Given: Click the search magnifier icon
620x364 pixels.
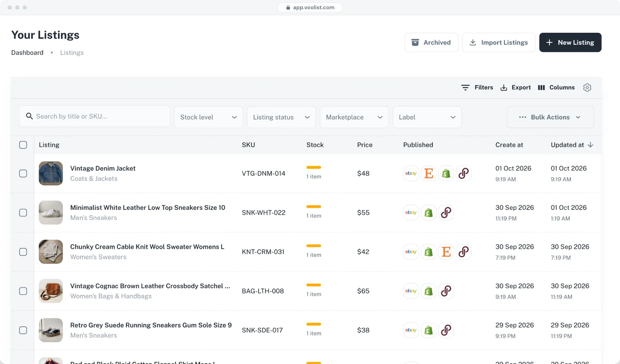Looking at the screenshot, I should pyautogui.click(x=30, y=116).
